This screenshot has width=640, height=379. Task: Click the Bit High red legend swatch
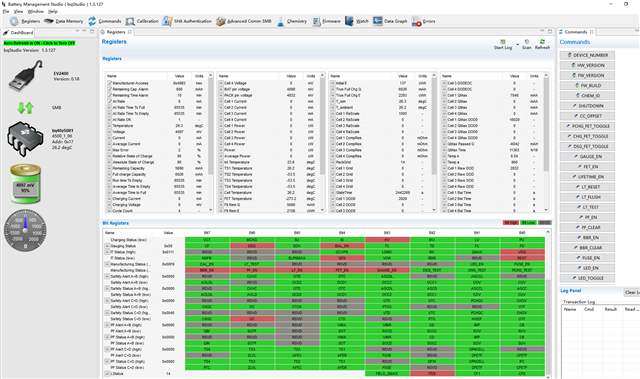[511, 223]
